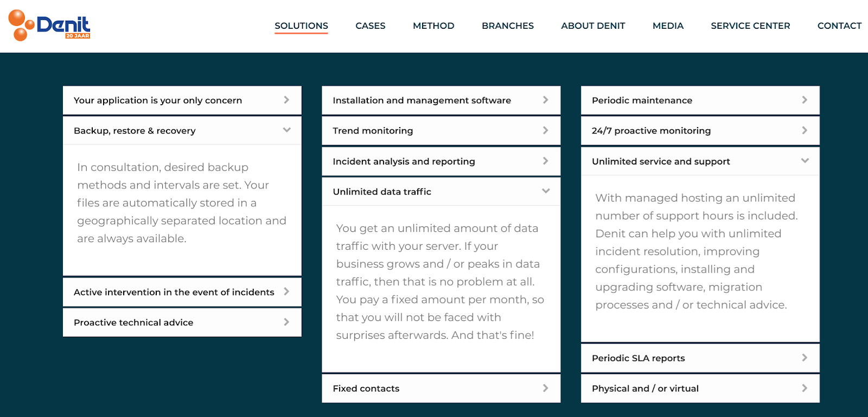Click the managed hosting support description text

click(697, 251)
